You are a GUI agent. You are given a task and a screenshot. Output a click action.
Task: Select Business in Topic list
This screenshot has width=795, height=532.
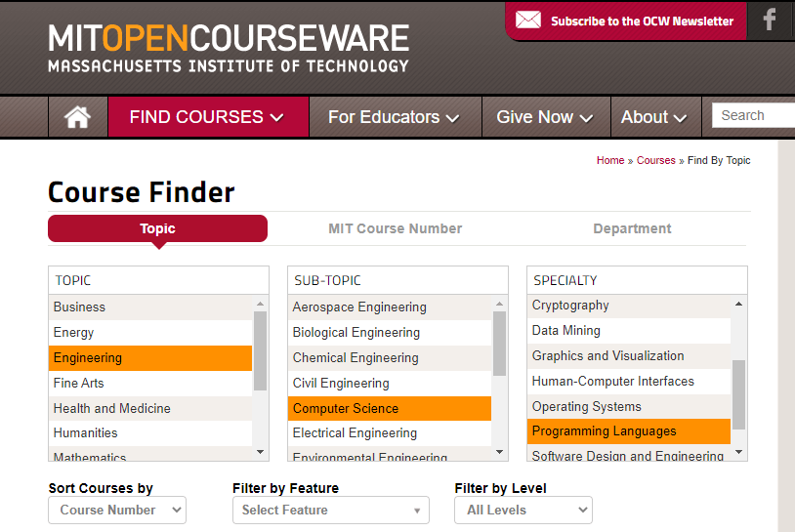click(150, 307)
